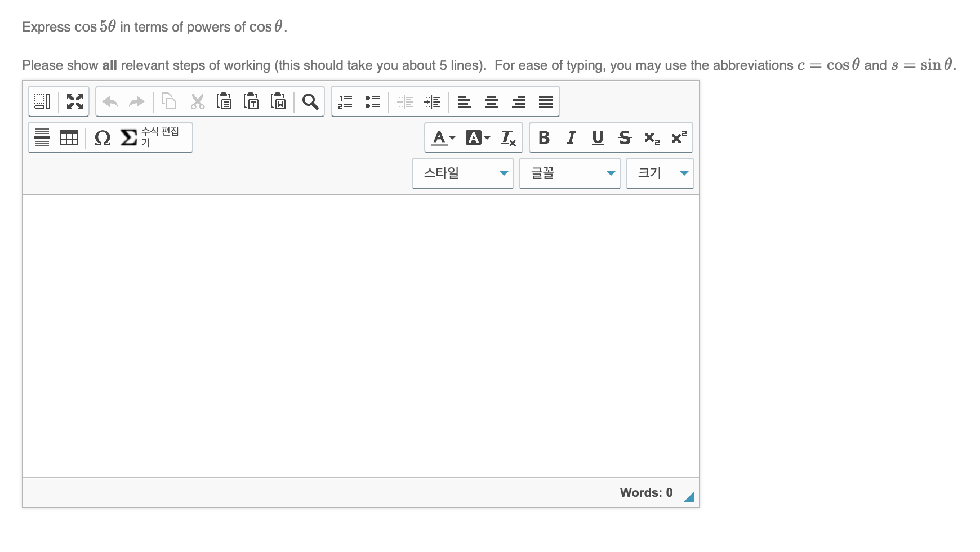
Task: Insert a special character with Omega icon
Action: 102,137
